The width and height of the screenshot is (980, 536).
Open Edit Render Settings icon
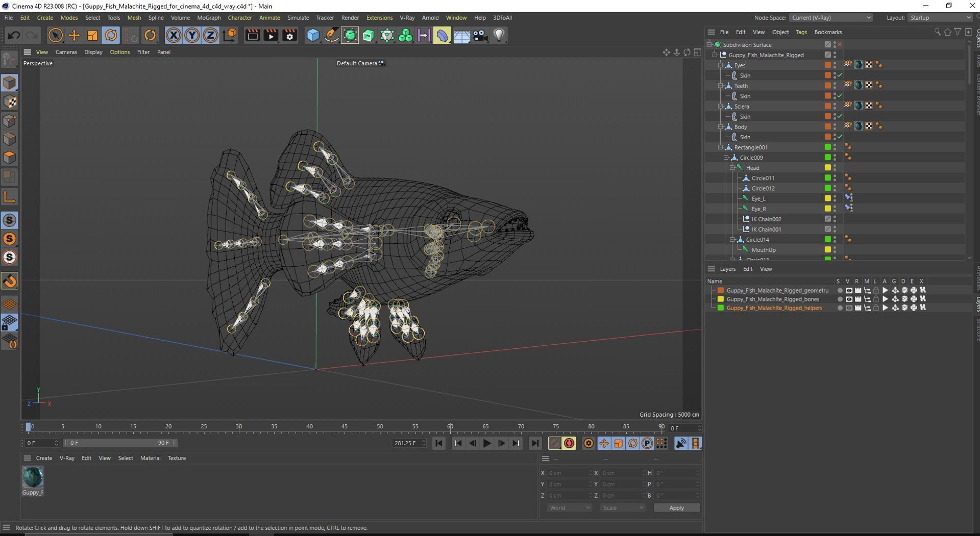tap(289, 35)
